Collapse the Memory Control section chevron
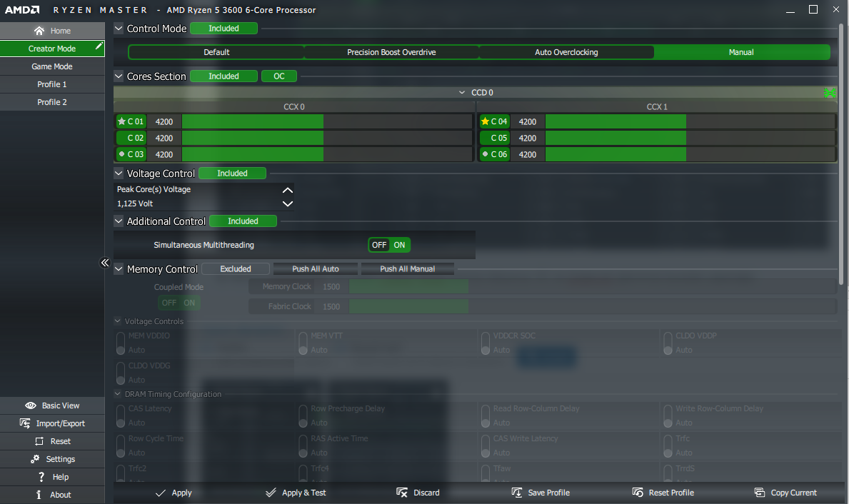Viewport: 849px width, 504px height. [119, 269]
